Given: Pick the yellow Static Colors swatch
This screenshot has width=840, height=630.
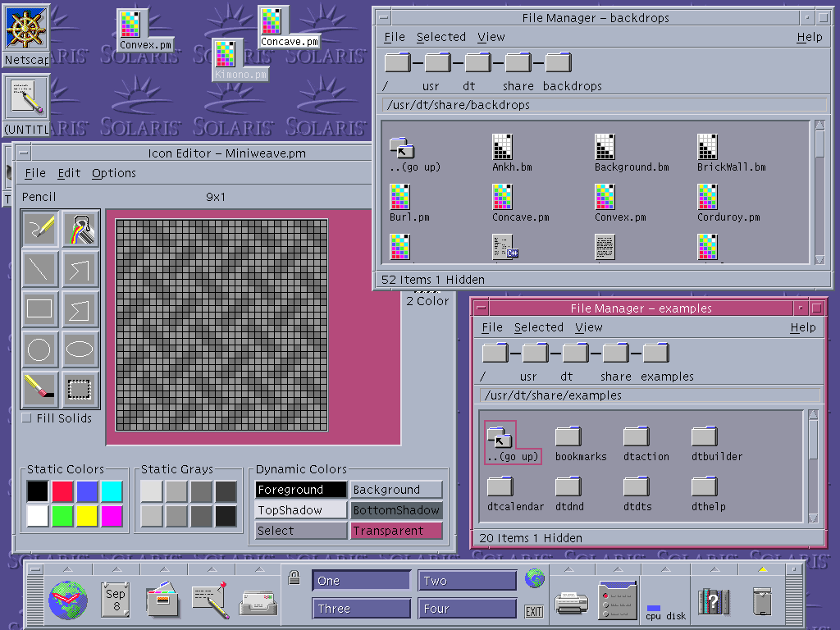Looking at the screenshot, I should click(x=87, y=516).
